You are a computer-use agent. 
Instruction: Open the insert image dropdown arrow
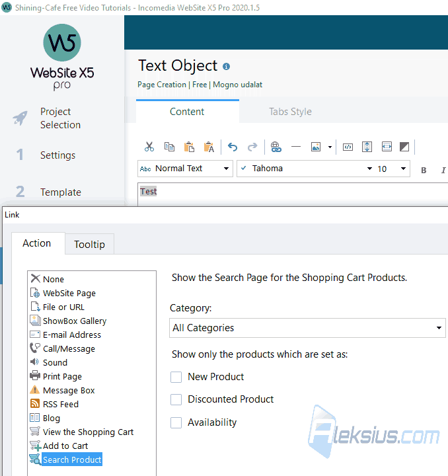click(x=330, y=147)
